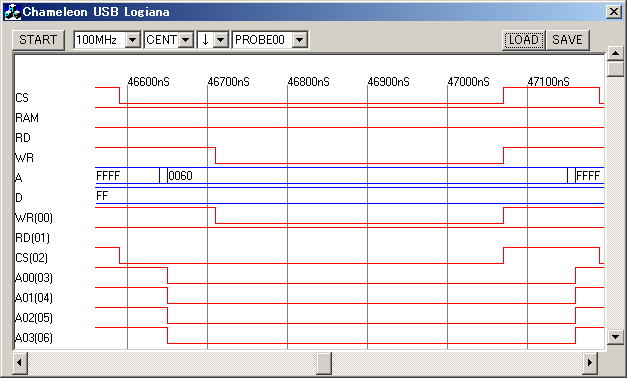
Task: Select the A bus signal label
Action: click(19, 178)
